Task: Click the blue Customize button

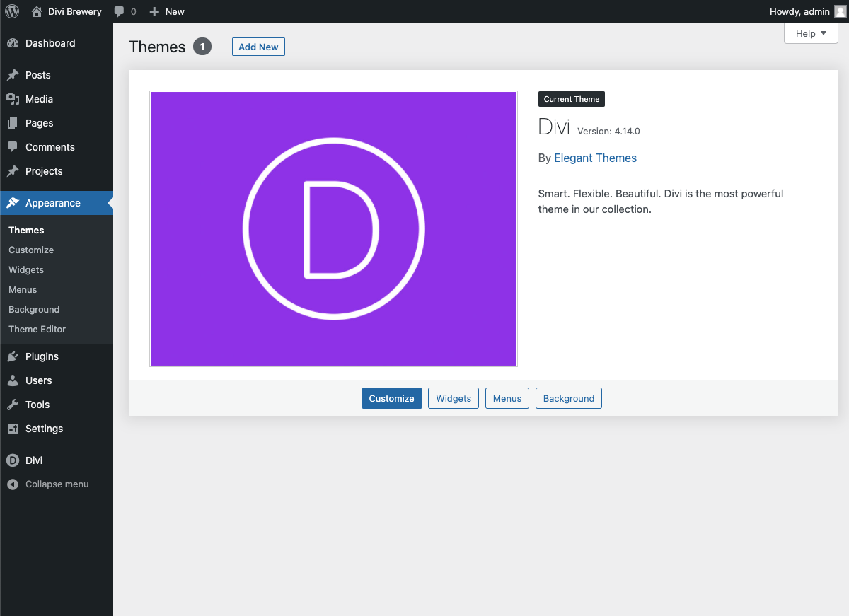Action: point(392,398)
